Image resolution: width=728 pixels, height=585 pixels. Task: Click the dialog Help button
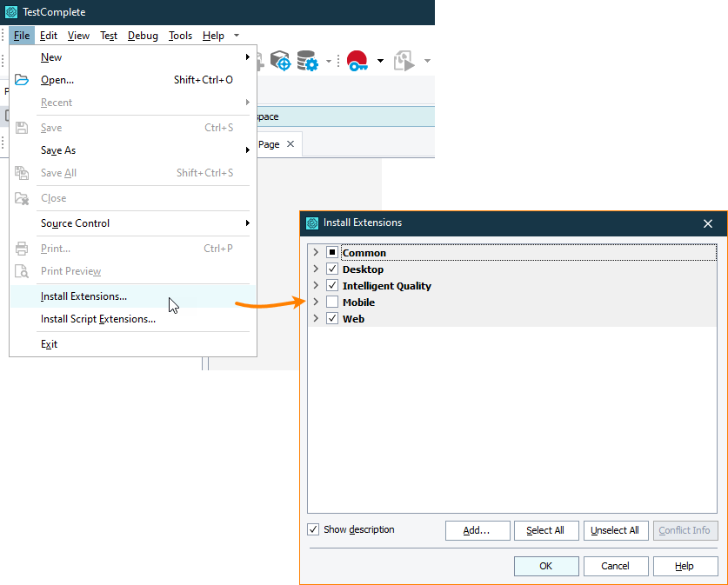tap(685, 566)
